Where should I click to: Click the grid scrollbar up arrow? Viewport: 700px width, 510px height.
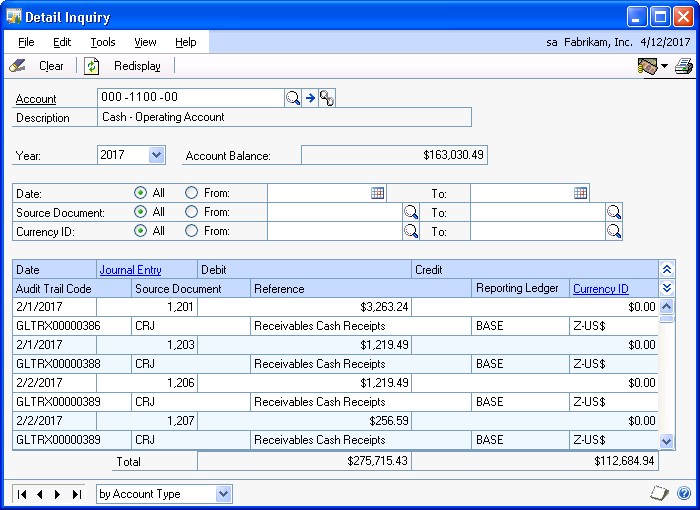click(667, 306)
